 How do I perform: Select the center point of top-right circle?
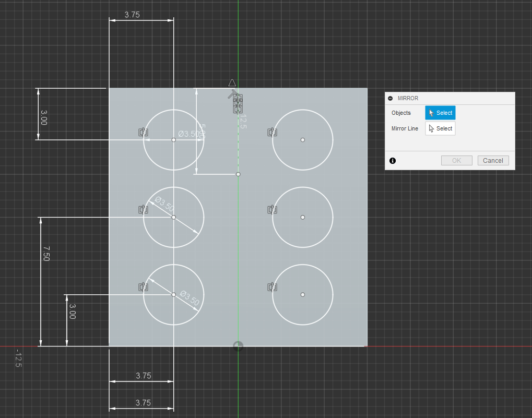click(x=303, y=140)
